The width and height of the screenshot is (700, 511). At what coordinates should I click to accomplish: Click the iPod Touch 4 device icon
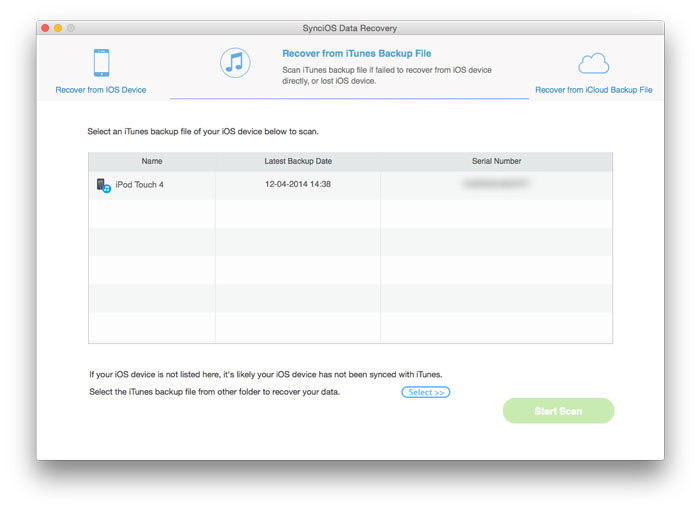click(x=104, y=185)
